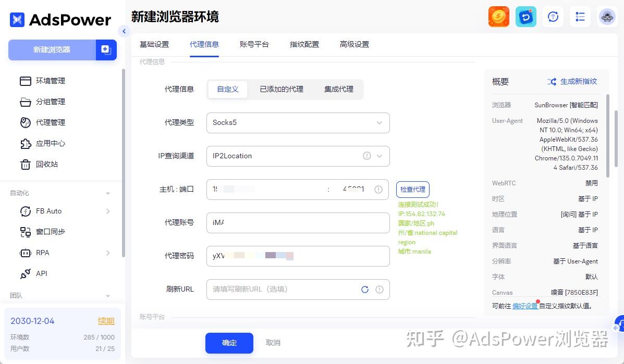Image resolution: width=624 pixels, height=364 pixels.
Task: Select 代理管理 from the sidebar
Action: [51, 122]
